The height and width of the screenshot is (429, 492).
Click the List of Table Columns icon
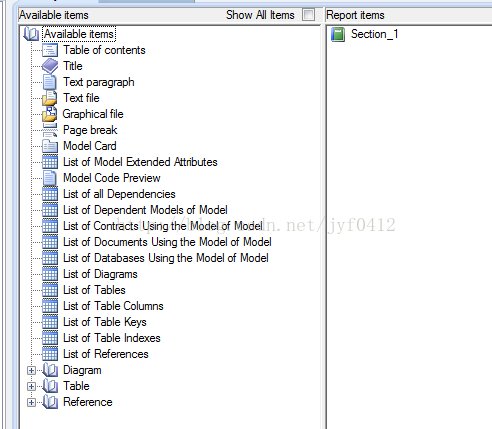[50, 306]
